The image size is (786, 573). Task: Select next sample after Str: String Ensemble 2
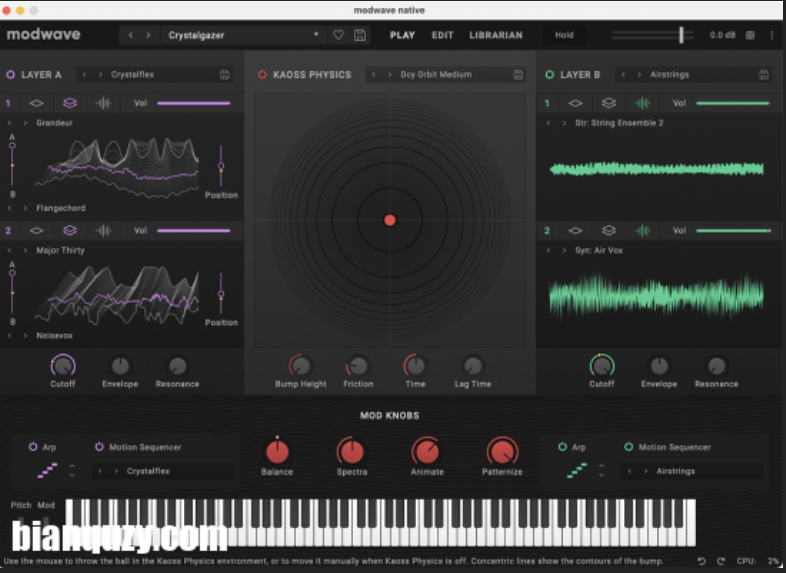click(564, 123)
